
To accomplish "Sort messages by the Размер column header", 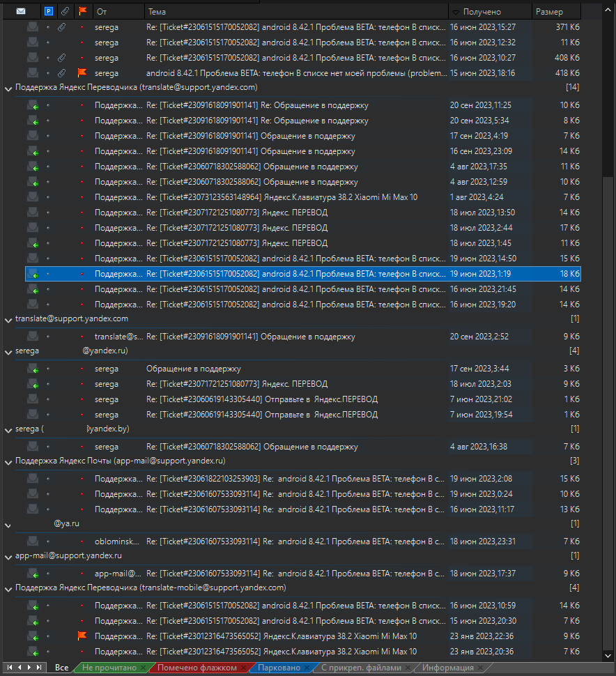I will pyautogui.click(x=556, y=12).
